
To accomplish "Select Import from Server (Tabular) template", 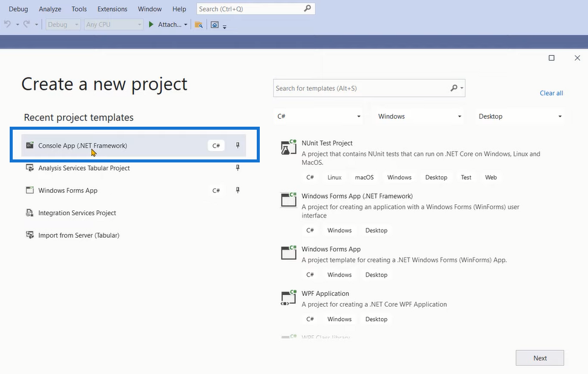I will pos(133,235).
